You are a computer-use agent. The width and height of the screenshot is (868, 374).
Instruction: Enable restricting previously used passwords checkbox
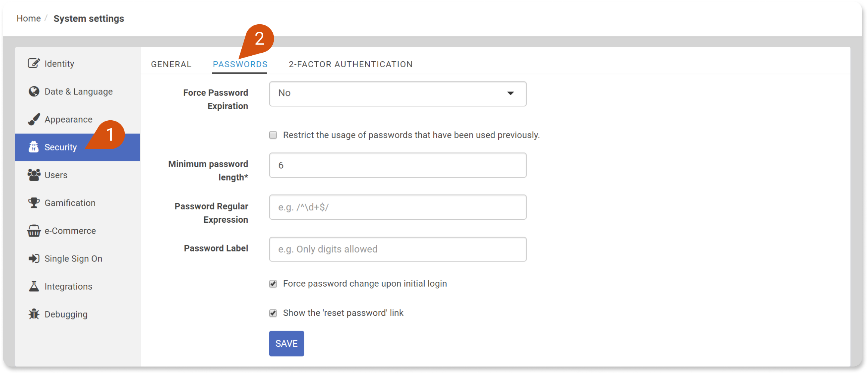click(273, 135)
